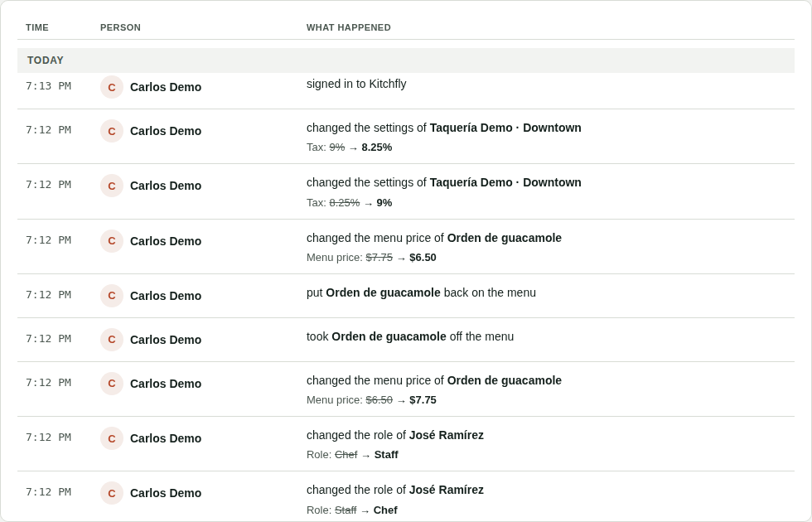Click Carlos Demo's name beside the Tax 9% to 8.25% change
The width and height of the screenshot is (812, 522).
coord(166,131)
